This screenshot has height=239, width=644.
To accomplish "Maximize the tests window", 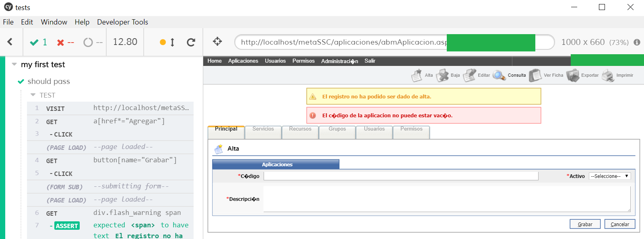I will tap(602, 7).
